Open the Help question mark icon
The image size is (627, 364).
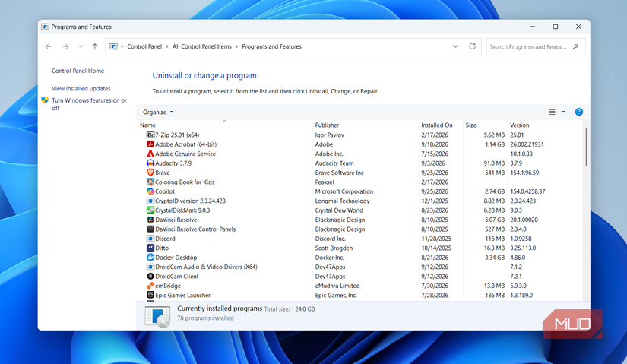pyautogui.click(x=578, y=112)
